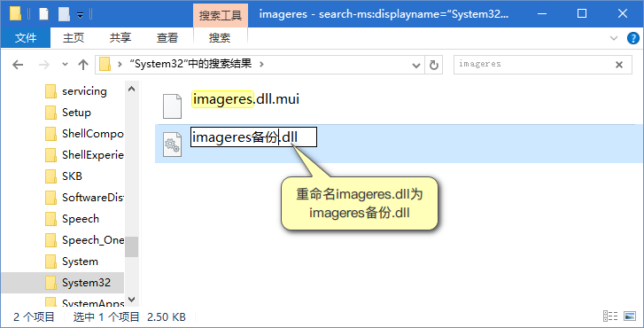The height and width of the screenshot is (328, 644).
Task: Select the Speech_One folder in the tree
Action: (x=93, y=240)
